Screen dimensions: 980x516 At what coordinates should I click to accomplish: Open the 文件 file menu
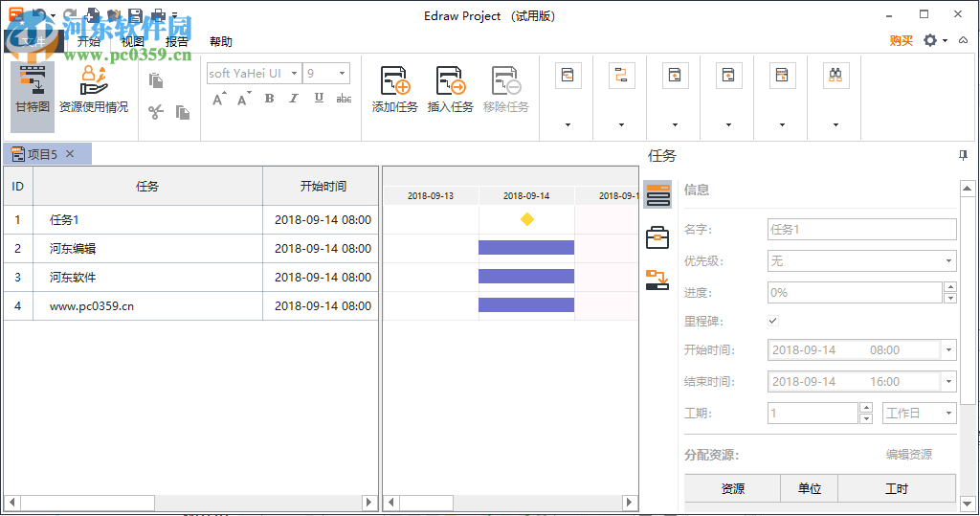point(33,41)
